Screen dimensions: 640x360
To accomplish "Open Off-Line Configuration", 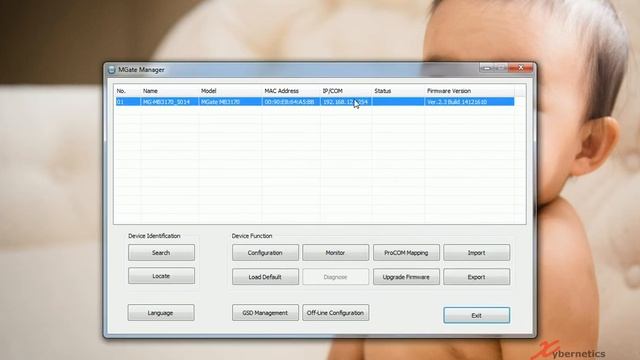I will [336, 313].
